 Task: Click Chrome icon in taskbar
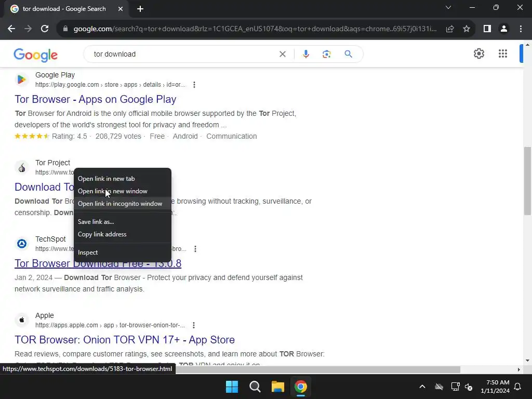coord(301,387)
